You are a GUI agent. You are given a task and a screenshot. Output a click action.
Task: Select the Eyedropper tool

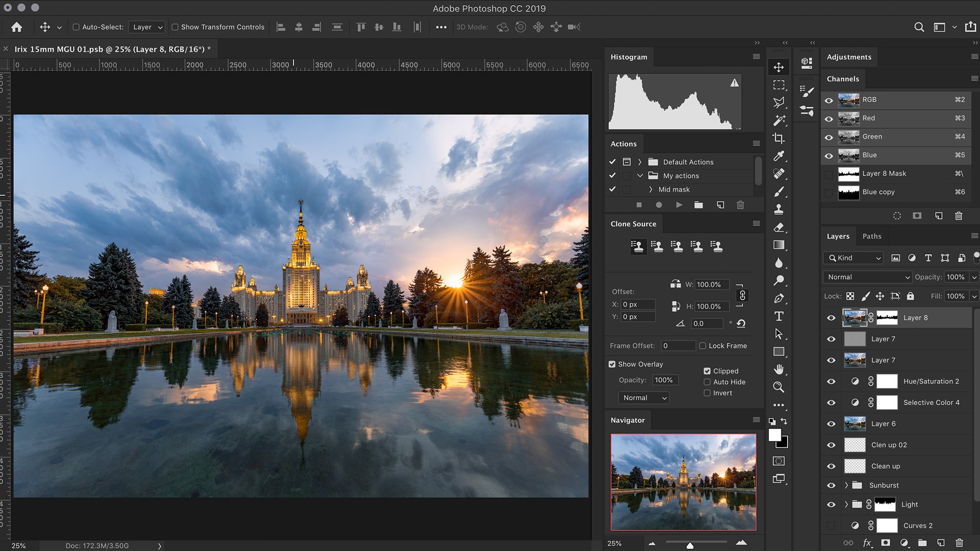tap(778, 156)
